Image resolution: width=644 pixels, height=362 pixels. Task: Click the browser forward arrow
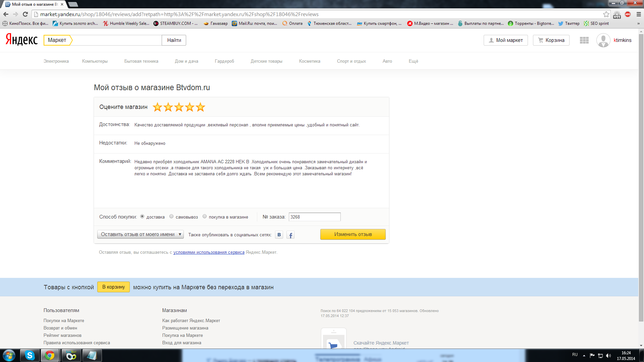[15, 14]
